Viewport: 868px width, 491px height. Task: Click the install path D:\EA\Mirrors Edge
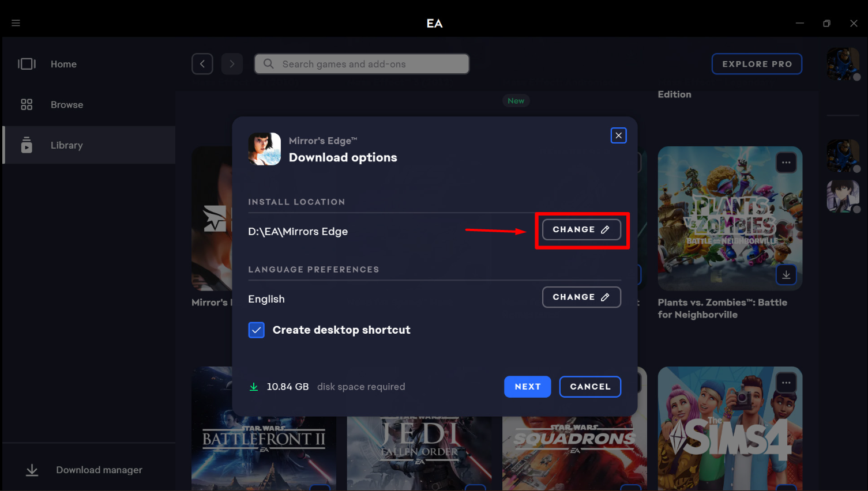[x=298, y=232]
